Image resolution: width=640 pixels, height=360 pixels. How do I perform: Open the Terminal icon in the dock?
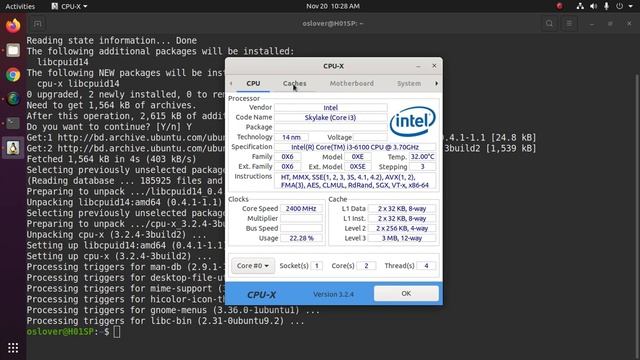click(x=13, y=123)
